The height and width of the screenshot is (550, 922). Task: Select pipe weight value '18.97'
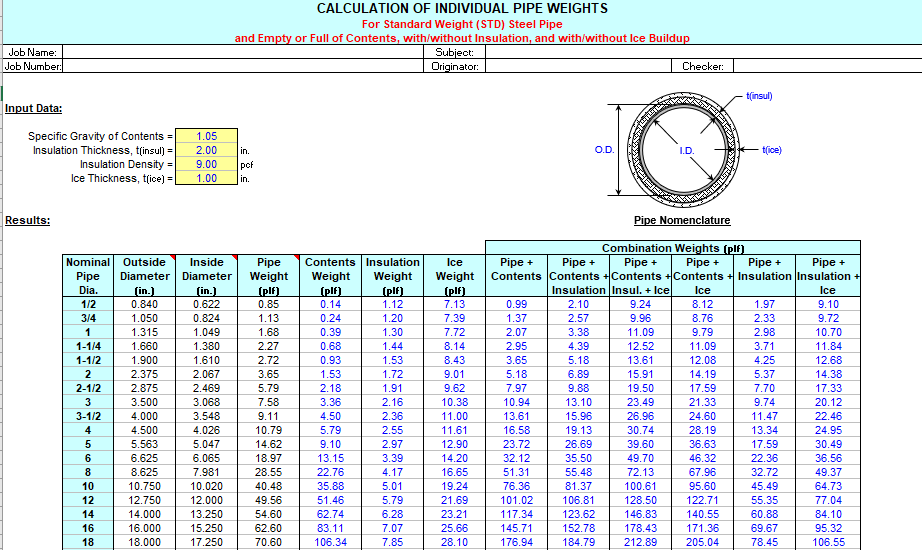pyautogui.click(x=269, y=458)
